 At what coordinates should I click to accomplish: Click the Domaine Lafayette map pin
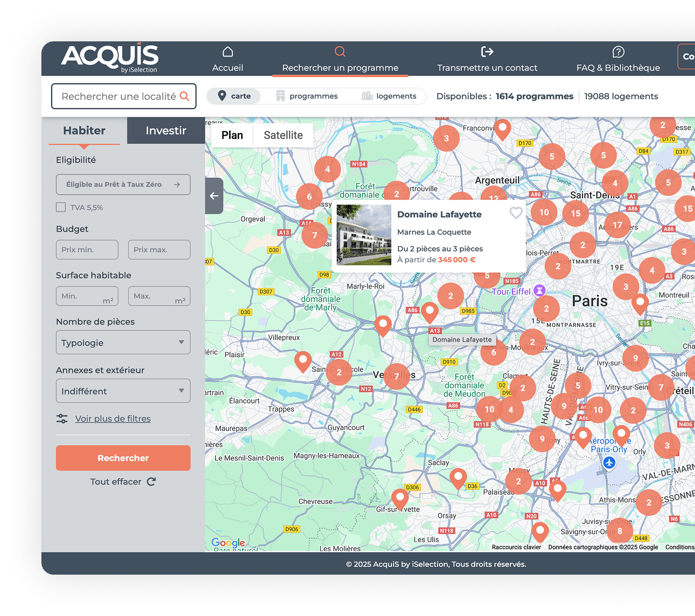pyautogui.click(x=430, y=313)
